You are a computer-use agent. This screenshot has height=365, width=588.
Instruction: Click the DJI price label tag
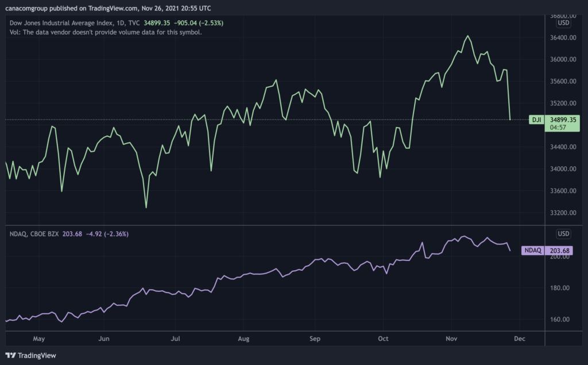point(536,120)
